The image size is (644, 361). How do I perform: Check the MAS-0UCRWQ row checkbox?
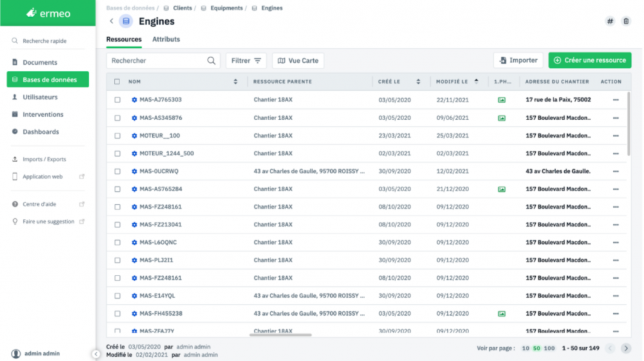[x=118, y=171]
